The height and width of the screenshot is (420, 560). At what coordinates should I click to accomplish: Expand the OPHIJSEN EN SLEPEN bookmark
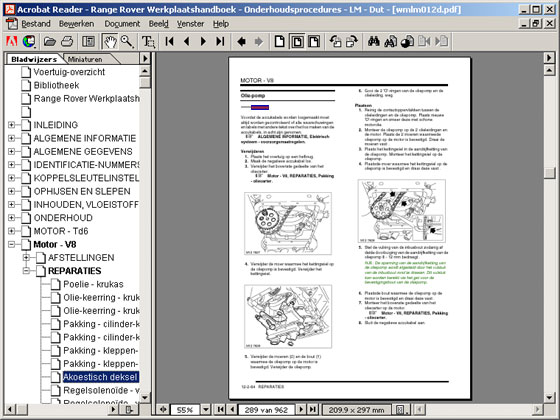coord(11,191)
